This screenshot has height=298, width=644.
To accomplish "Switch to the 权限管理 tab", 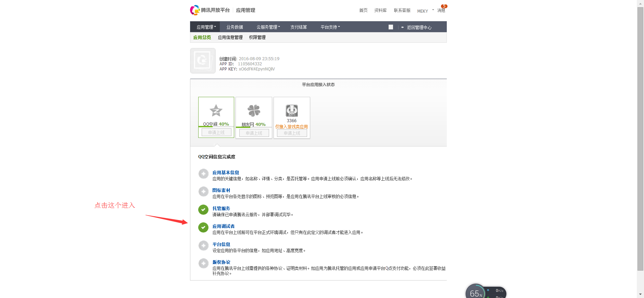I will tap(257, 37).
